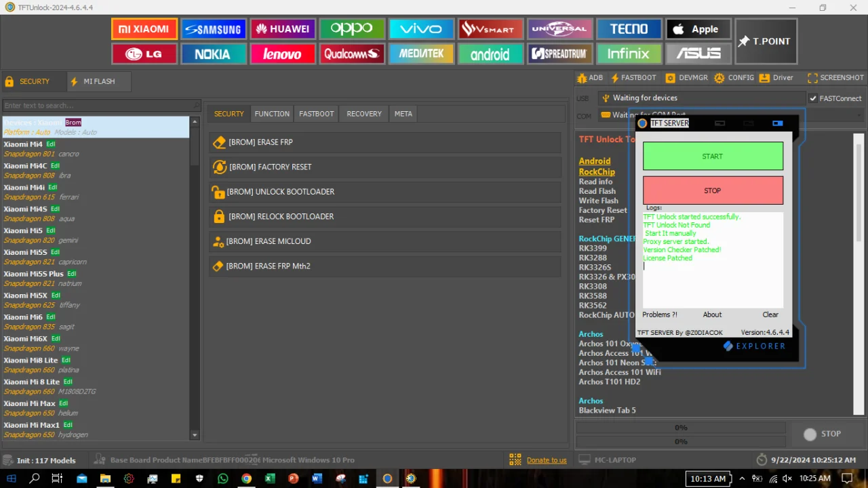Run [BROM] UNLOCK BOOTLOADER

[385, 192]
